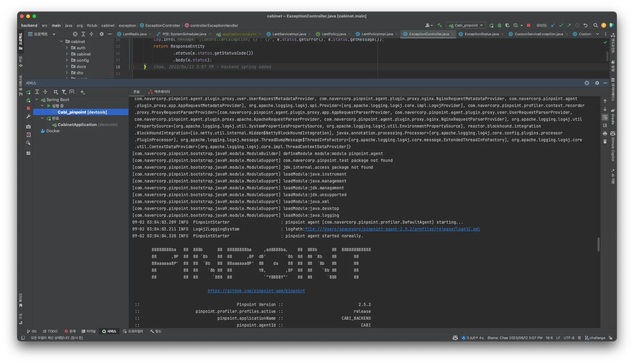This screenshot has height=364, width=634.
Task: Toggle scroll to end of console
Action: [605, 125]
